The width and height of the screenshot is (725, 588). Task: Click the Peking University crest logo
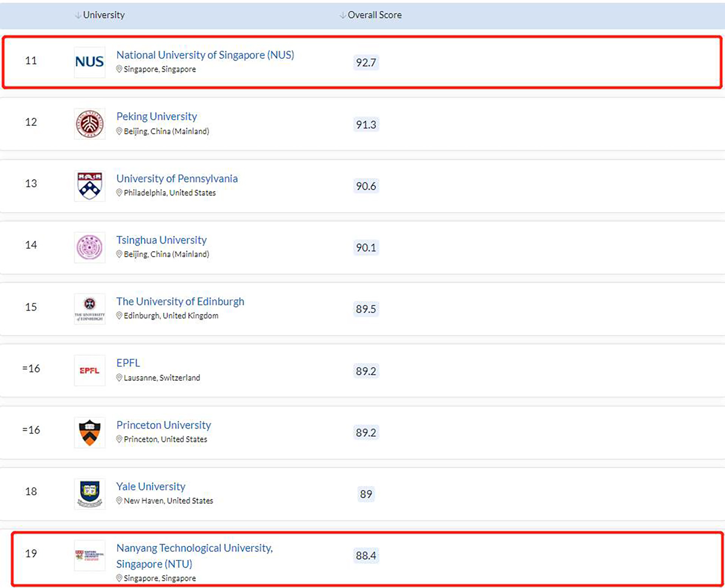(89, 124)
